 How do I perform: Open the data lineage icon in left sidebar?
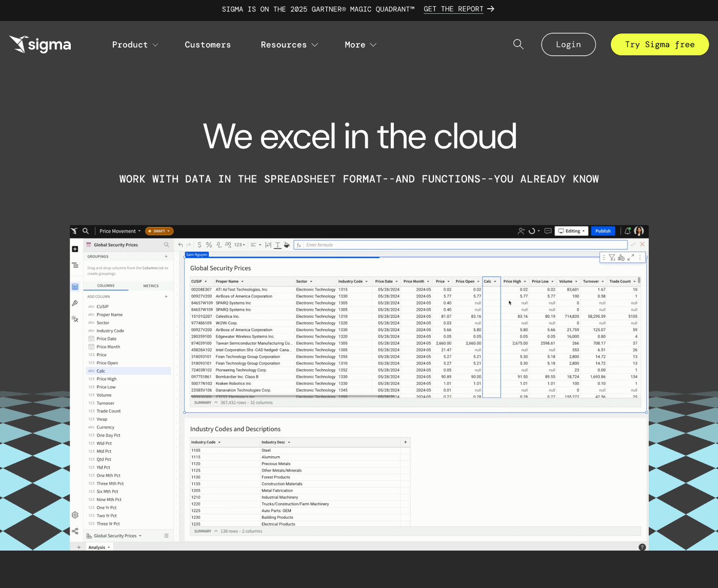pyautogui.click(x=75, y=531)
